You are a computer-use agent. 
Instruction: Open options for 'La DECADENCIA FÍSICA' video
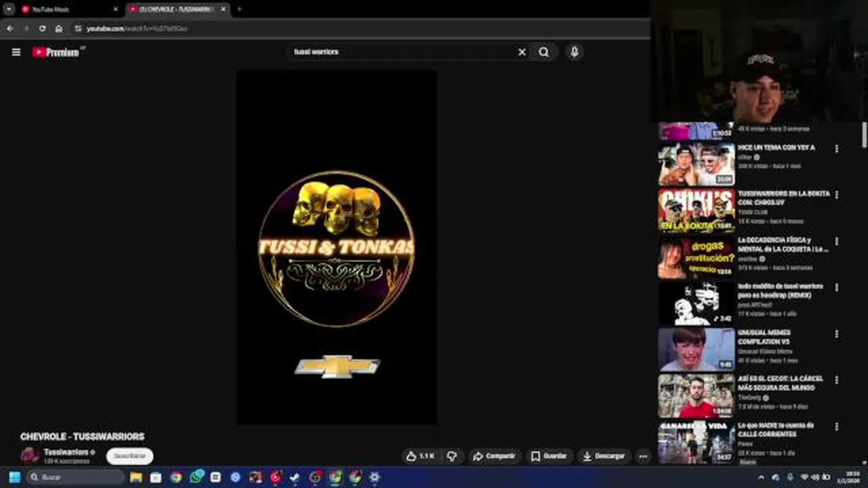click(x=837, y=241)
